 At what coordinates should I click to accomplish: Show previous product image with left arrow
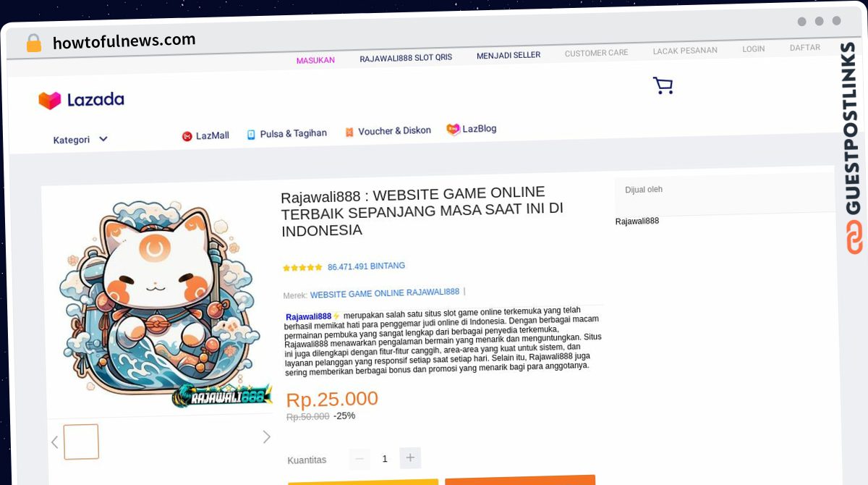click(54, 442)
